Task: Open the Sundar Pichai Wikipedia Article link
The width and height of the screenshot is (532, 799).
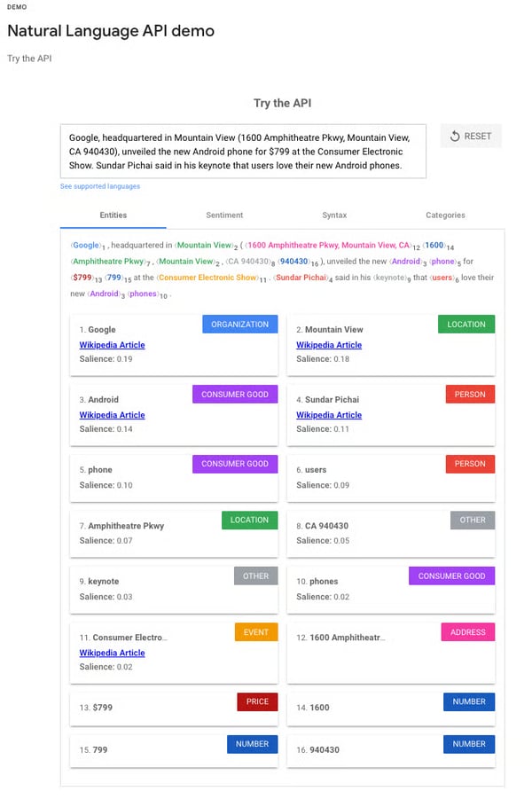Action: (329, 415)
